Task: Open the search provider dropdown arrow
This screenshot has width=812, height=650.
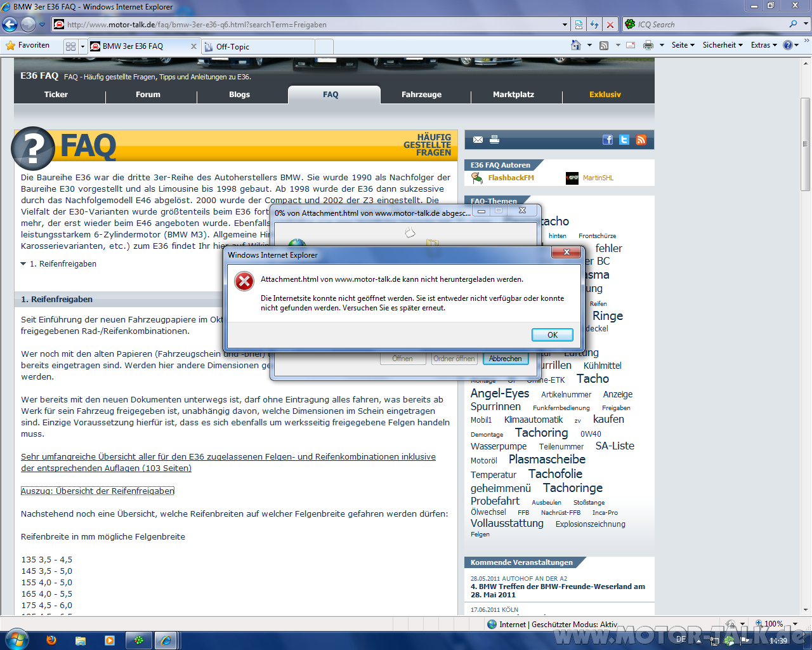Action: coord(806,24)
